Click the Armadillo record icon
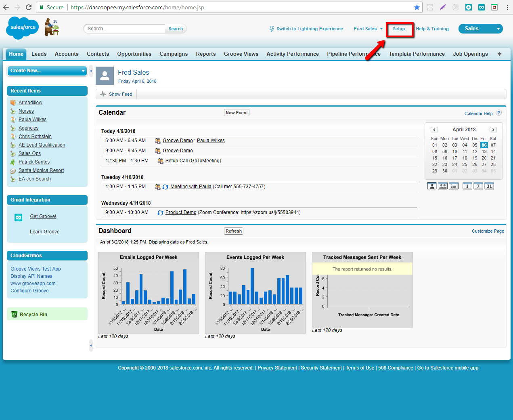The height and width of the screenshot is (420, 513). pyautogui.click(x=13, y=103)
